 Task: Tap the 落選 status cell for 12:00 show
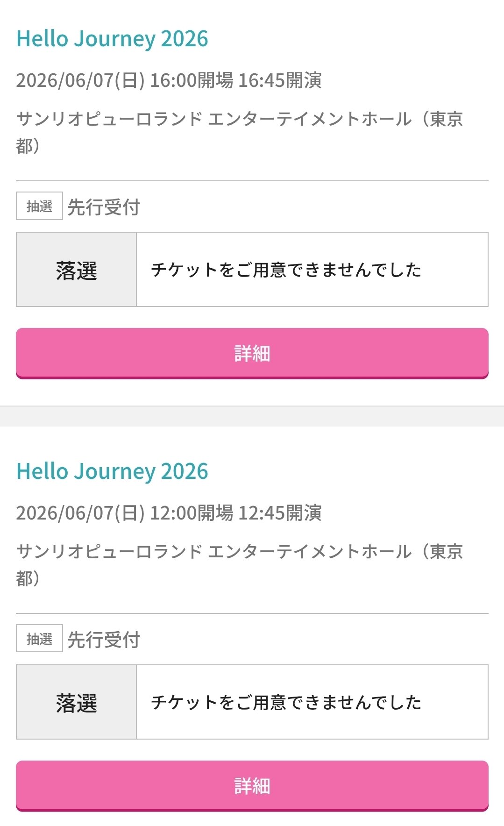coord(76,702)
